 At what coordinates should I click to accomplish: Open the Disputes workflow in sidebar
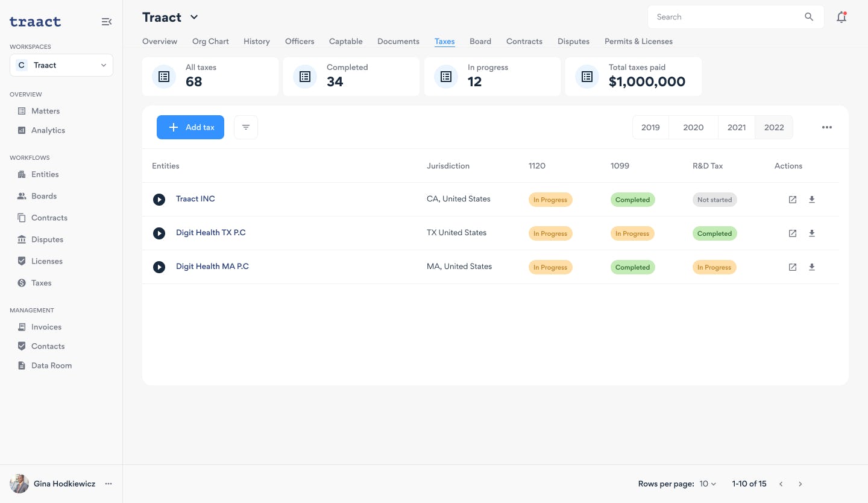click(x=47, y=239)
